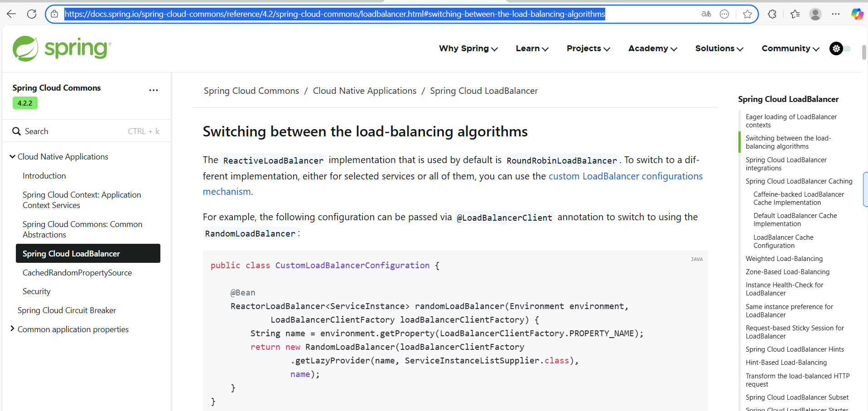Focus the Search docs field
The height and width of the screenshot is (411, 868).
[86, 131]
